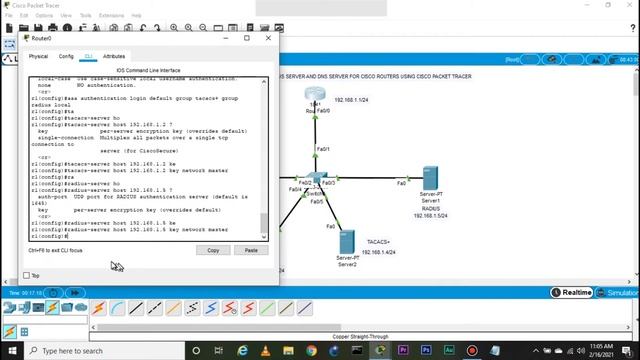Select the Connections lightning subcategory icon

tap(10, 331)
